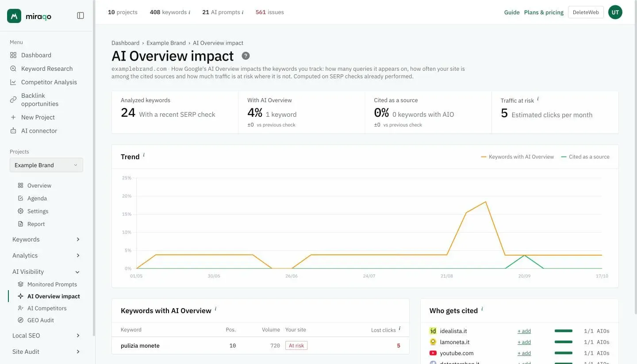Click the AI connector robot icon
This screenshot has width=637, height=364.
pyautogui.click(x=13, y=131)
